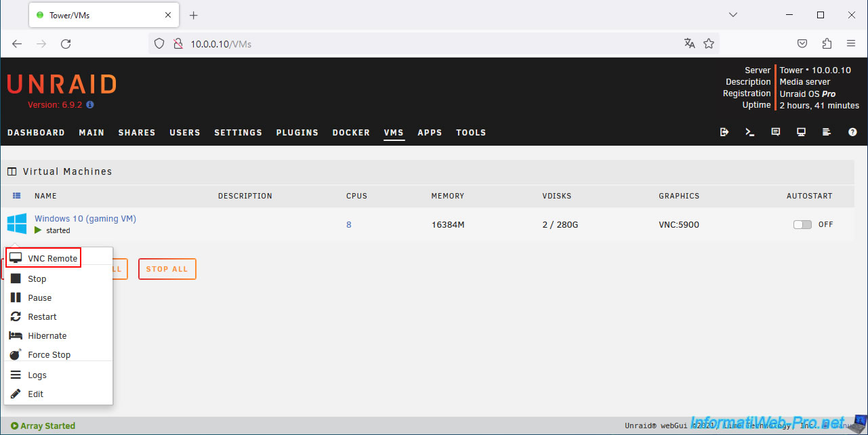Screen dimensions: 868x435
Task: Bookmark this page with the star icon
Action: [709, 43]
